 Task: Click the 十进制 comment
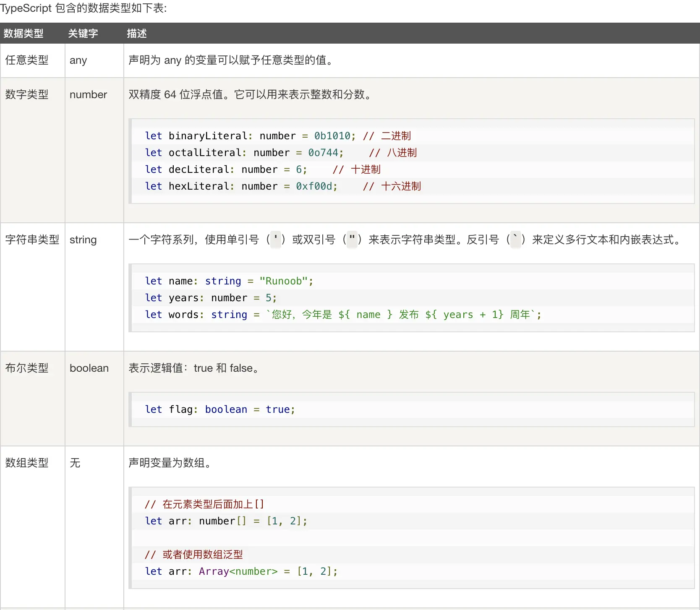[357, 169]
